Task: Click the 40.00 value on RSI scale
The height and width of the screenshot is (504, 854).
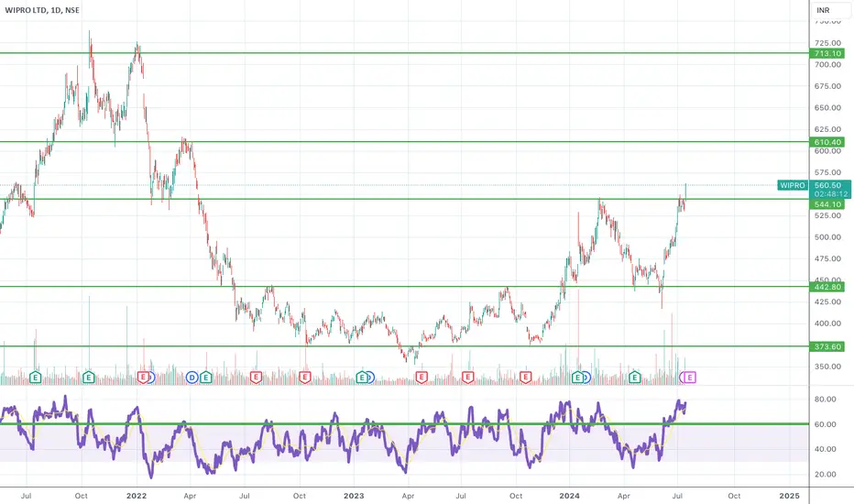Action: [825, 449]
